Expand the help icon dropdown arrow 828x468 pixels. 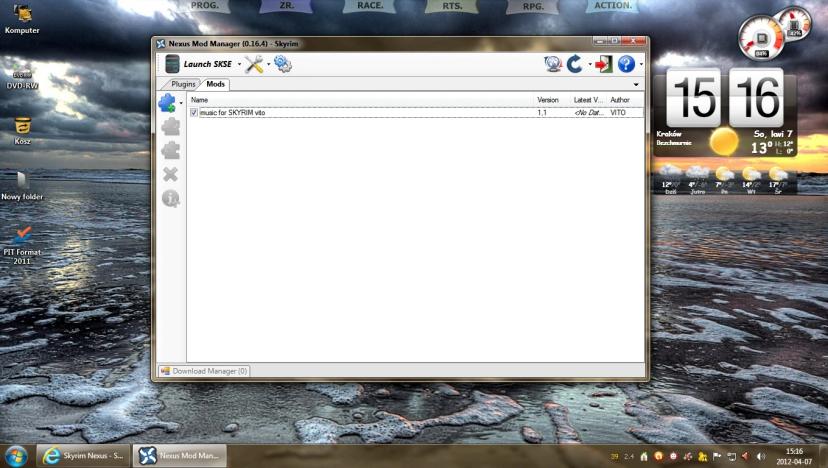pyautogui.click(x=641, y=64)
